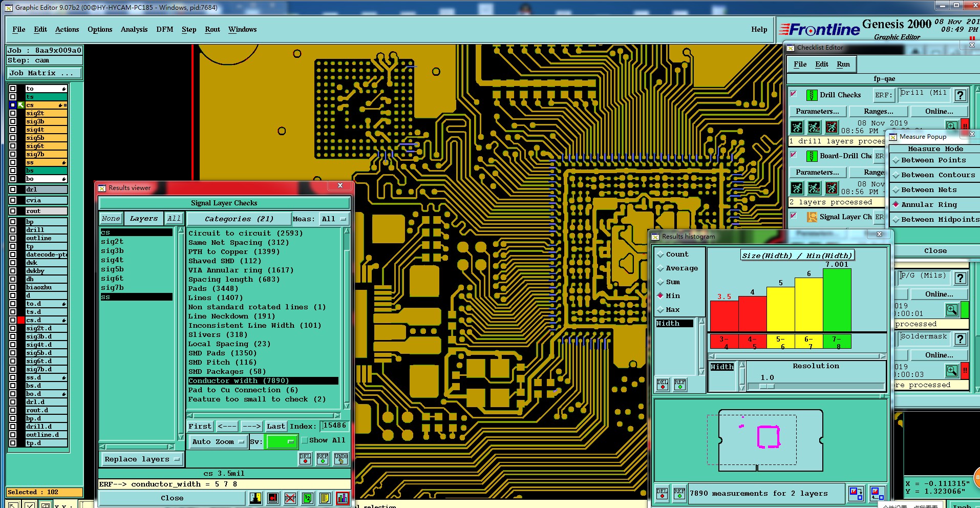This screenshot has width=980, height=508.
Task: Open the Layers filter button in Results viewer
Action: (x=144, y=219)
